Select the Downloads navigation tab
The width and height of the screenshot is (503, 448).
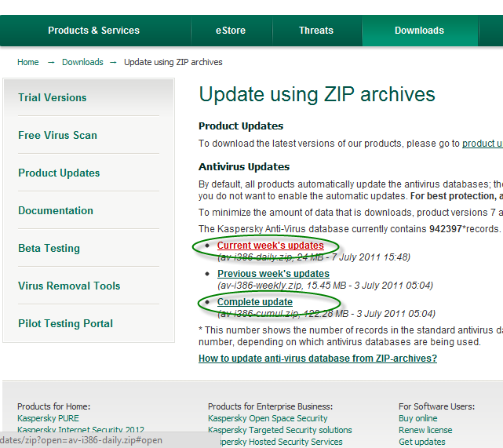point(419,31)
